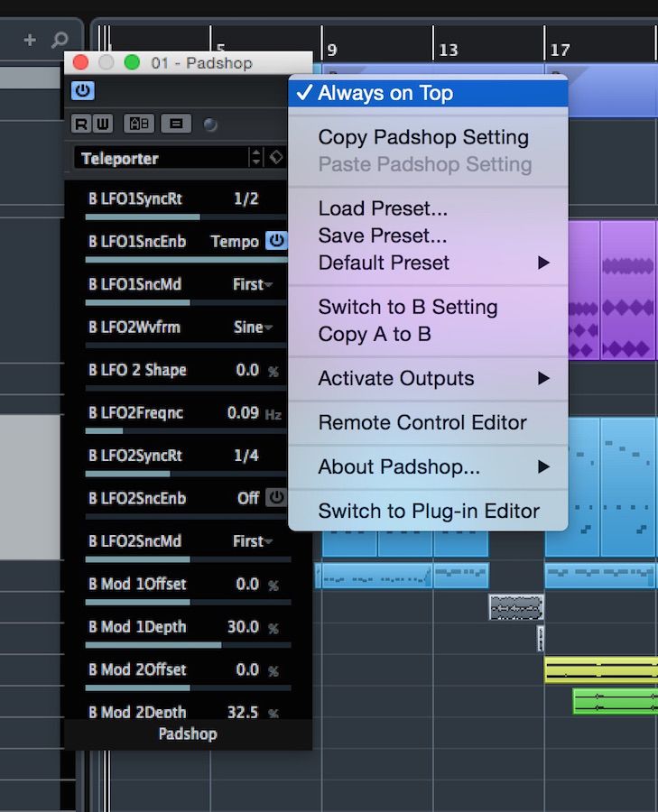Toggle B LFO1SncEnb Tempo power button
658x812 pixels.
click(276, 240)
